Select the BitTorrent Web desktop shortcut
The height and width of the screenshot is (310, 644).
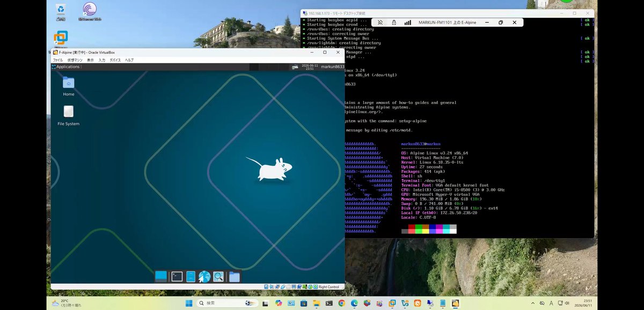coord(90,12)
